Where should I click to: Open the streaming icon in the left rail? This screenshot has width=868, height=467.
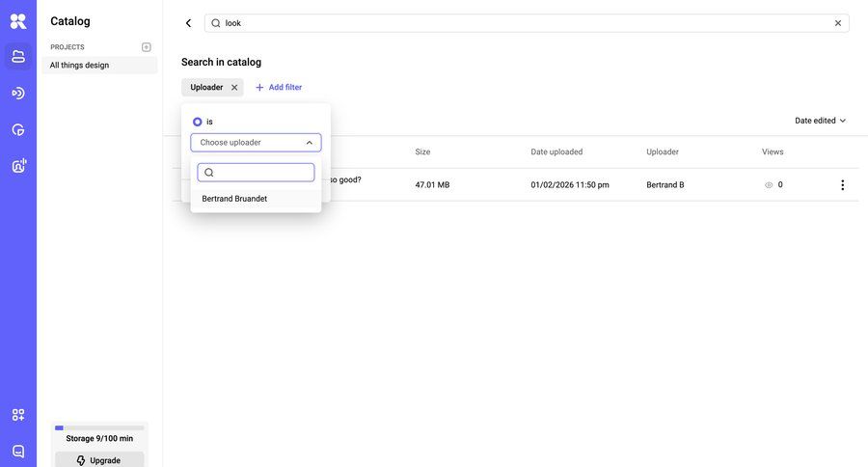tap(18, 93)
